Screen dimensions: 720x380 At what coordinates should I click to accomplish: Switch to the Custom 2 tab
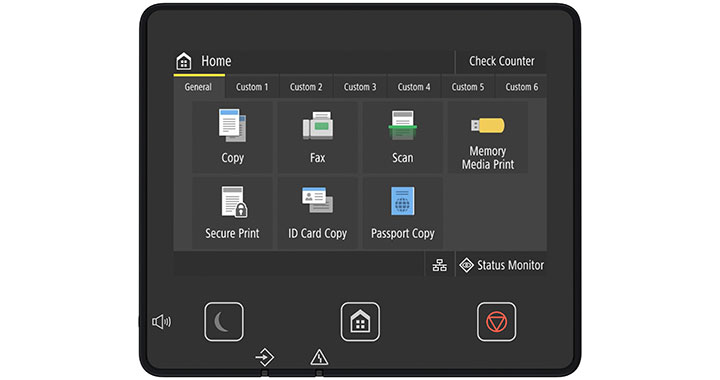coord(306,87)
